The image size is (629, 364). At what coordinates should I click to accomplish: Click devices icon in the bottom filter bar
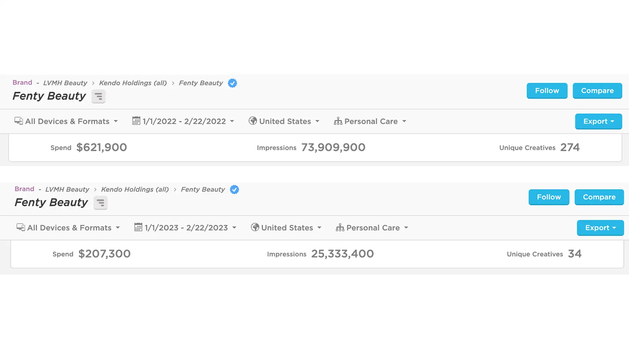point(21,227)
